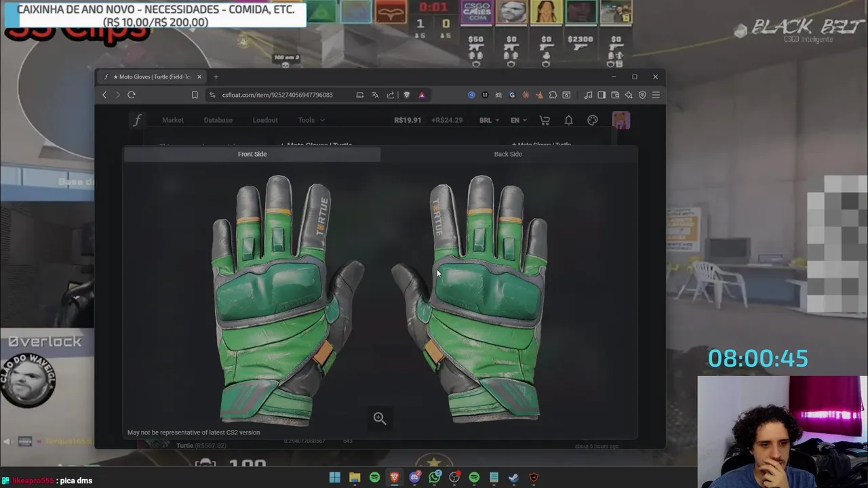The image size is (868, 488).
Task: Open the Brave Wallet icon
Action: pos(615,95)
